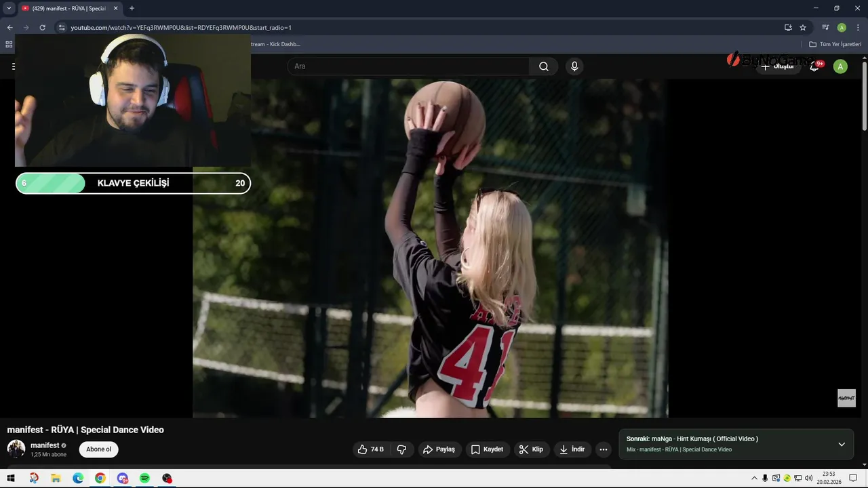Open more actions three-dot menu
Image resolution: width=868 pixels, height=488 pixels.
tap(604, 449)
